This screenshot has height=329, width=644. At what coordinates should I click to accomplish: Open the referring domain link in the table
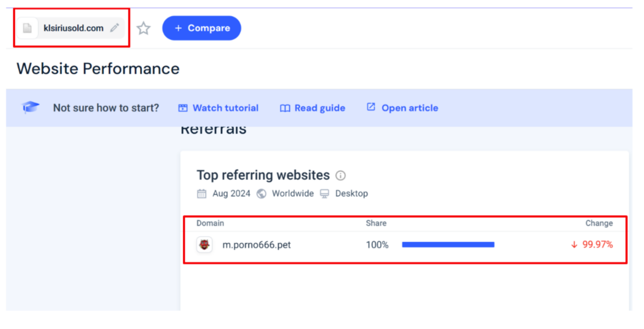(256, 245)
